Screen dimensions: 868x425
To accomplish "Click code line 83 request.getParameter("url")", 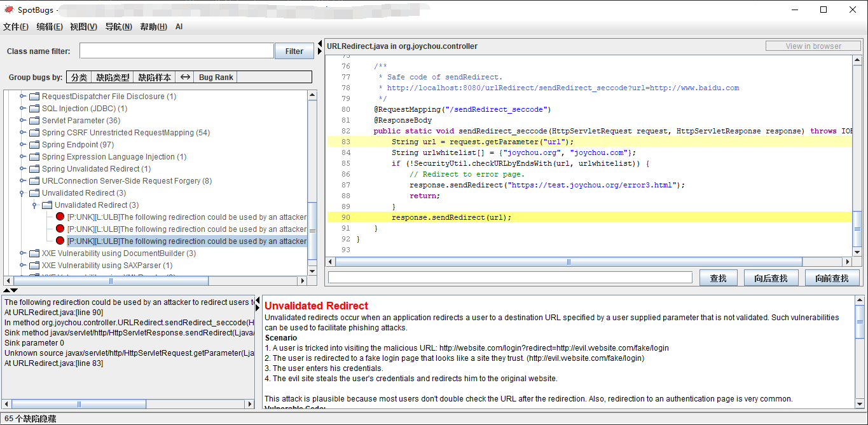I will tap(482, 142).
